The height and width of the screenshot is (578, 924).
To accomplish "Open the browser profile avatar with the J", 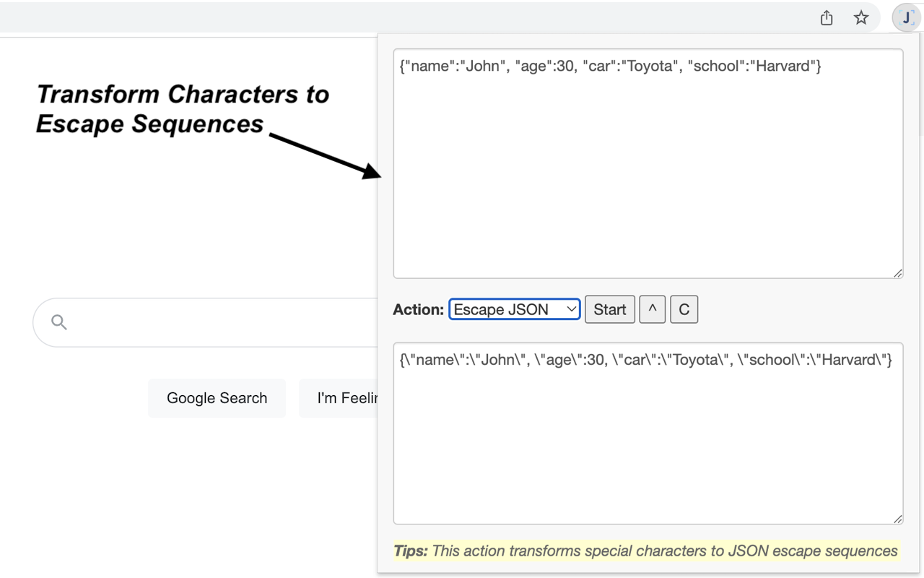I will tap(905, 17).
